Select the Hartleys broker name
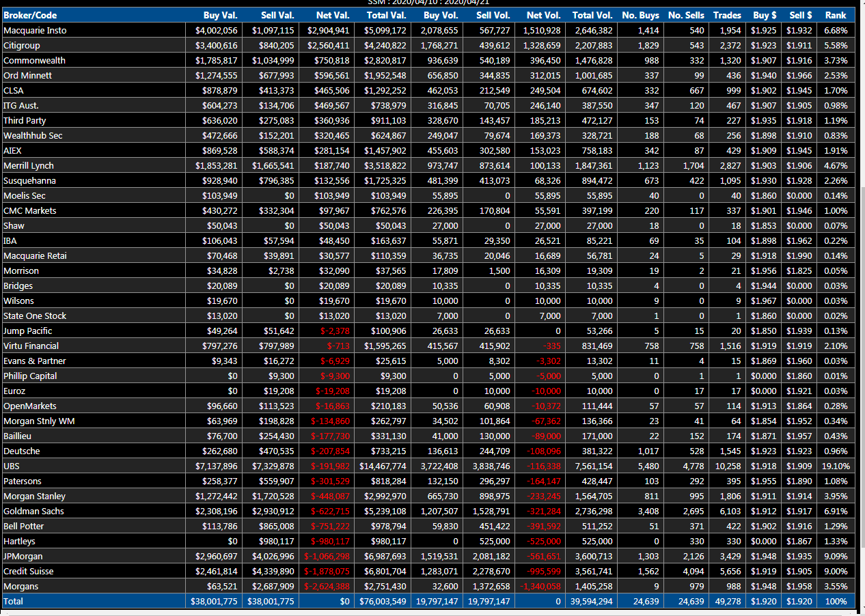This screenshot has height=616, width=865. [19, 541]
